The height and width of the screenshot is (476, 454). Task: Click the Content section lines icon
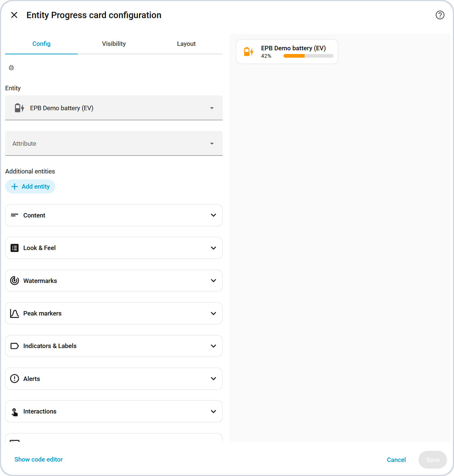pyautogui.click(x=14, y=215)
